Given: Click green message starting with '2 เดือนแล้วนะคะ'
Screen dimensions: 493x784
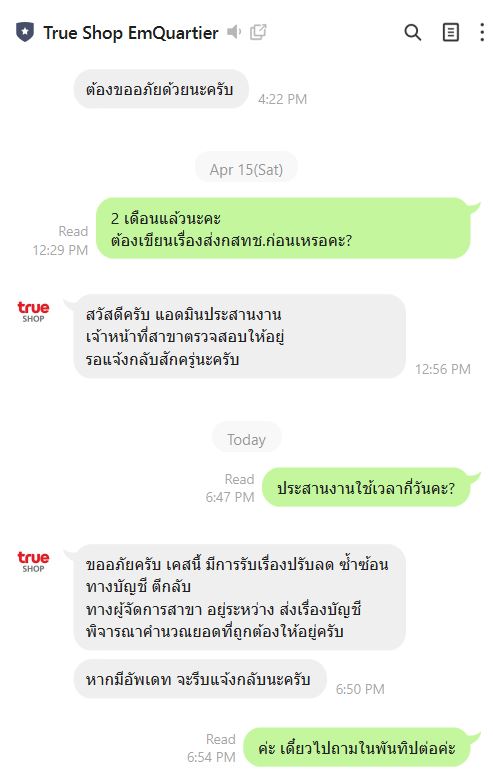Looking at the screenshot, I should point(284,229).
